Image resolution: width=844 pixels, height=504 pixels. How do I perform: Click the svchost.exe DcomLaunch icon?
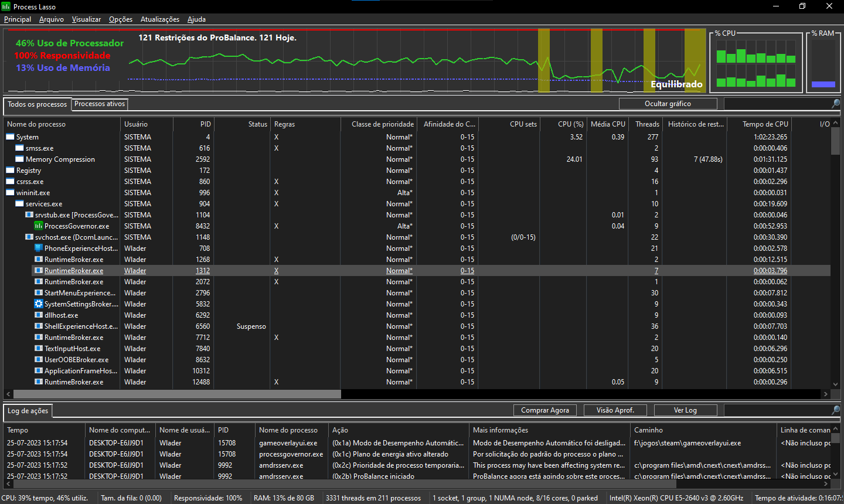pos(29,237)
